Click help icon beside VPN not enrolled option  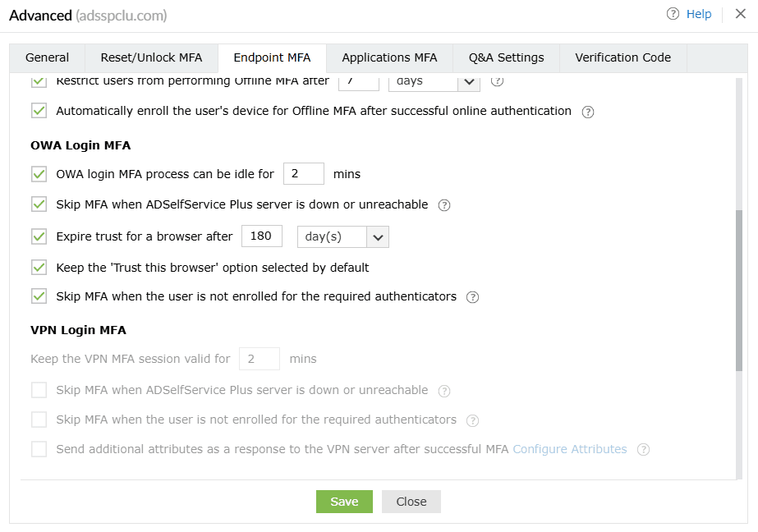coord(472,420)
